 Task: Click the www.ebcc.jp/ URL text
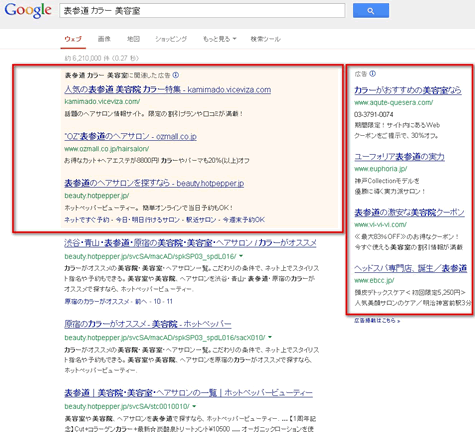tap(374, 280)
